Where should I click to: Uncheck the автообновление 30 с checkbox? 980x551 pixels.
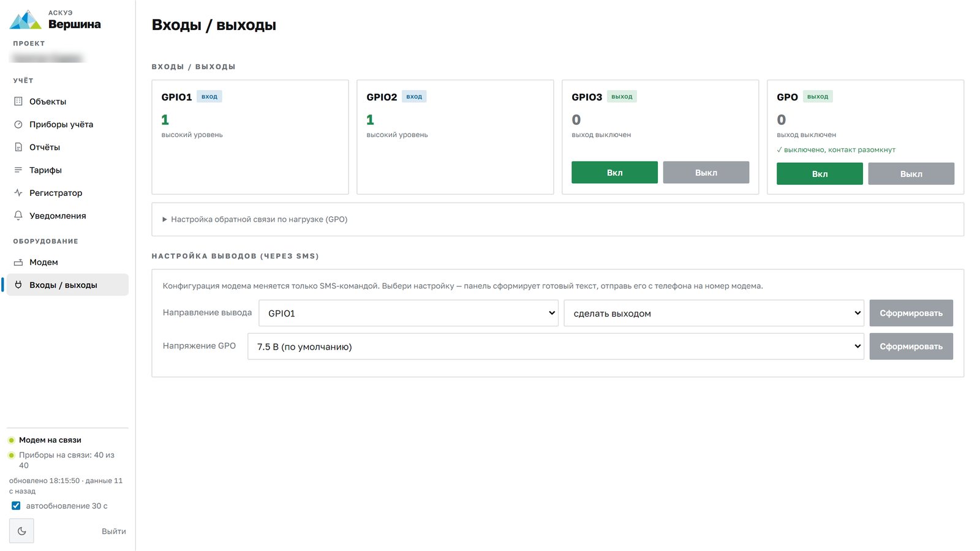(x=16, y=506)
